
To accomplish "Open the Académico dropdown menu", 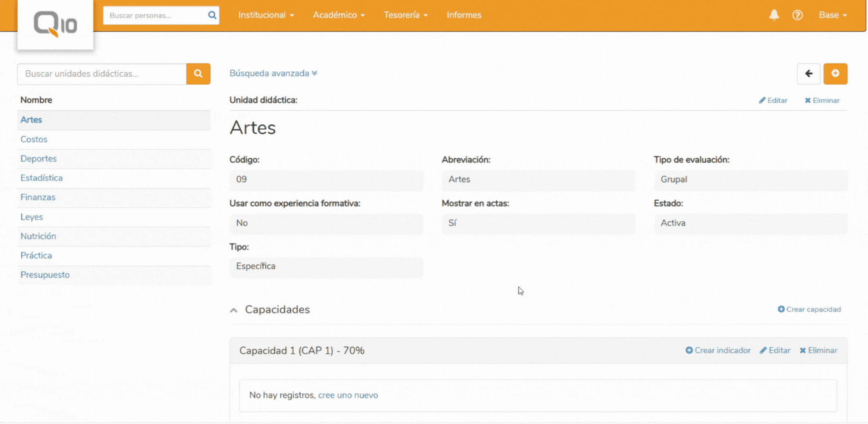I will pos(338,15).
